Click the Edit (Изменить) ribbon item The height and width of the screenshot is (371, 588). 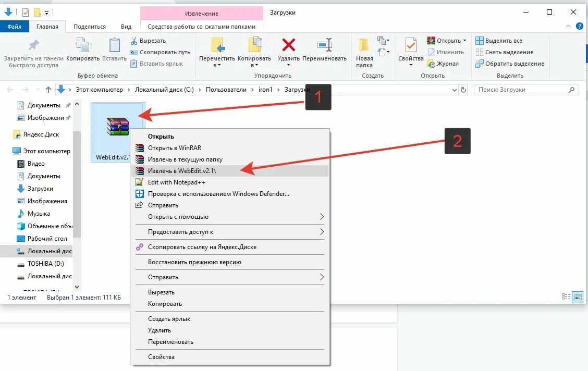pos(446,52)
